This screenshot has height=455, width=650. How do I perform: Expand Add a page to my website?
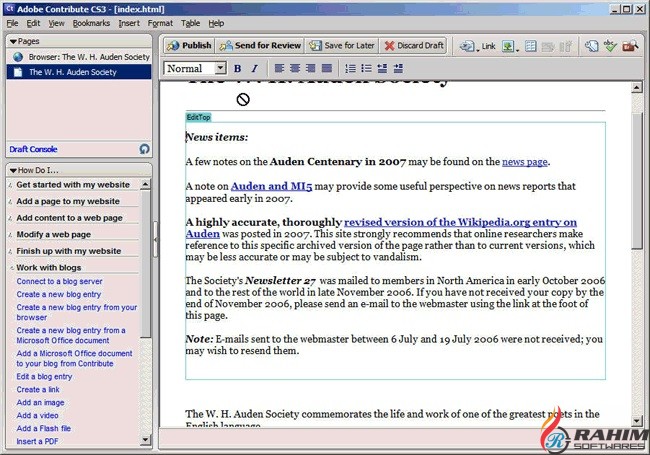[68, 201]
